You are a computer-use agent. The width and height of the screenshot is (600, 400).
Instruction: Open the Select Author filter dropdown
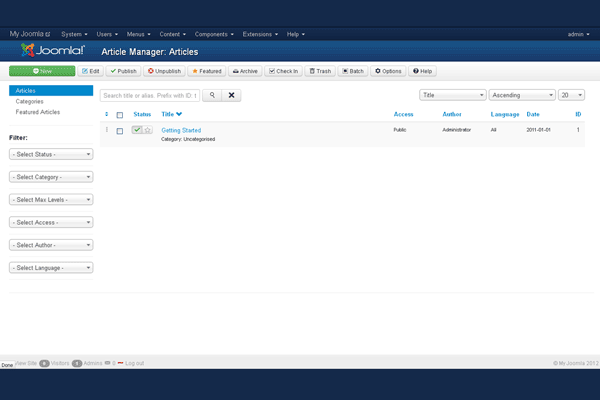[51, 245]
